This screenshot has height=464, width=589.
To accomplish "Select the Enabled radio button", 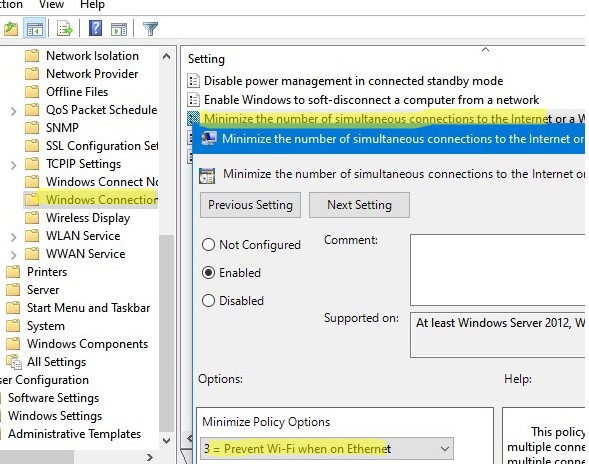I will (208, 272).
